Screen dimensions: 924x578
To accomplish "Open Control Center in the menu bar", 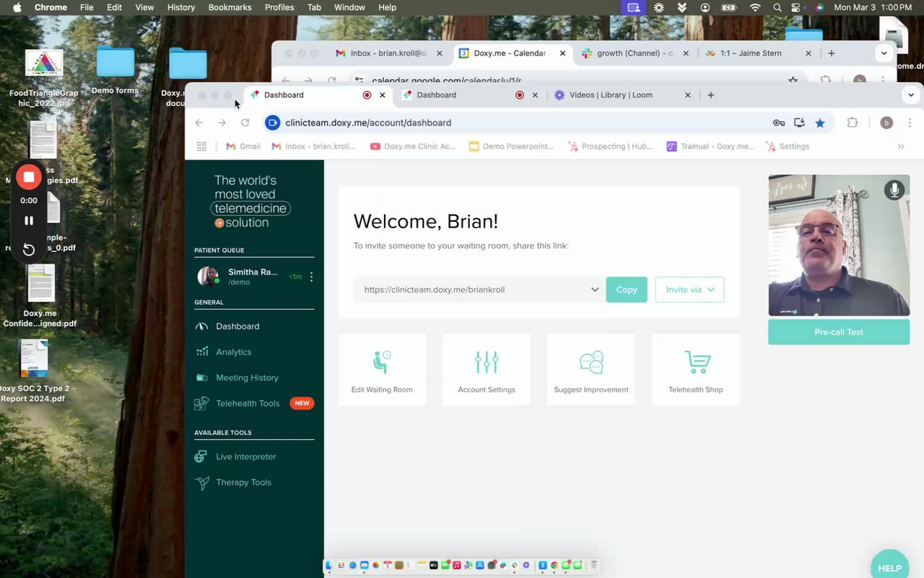I will [x=798, y=7].
